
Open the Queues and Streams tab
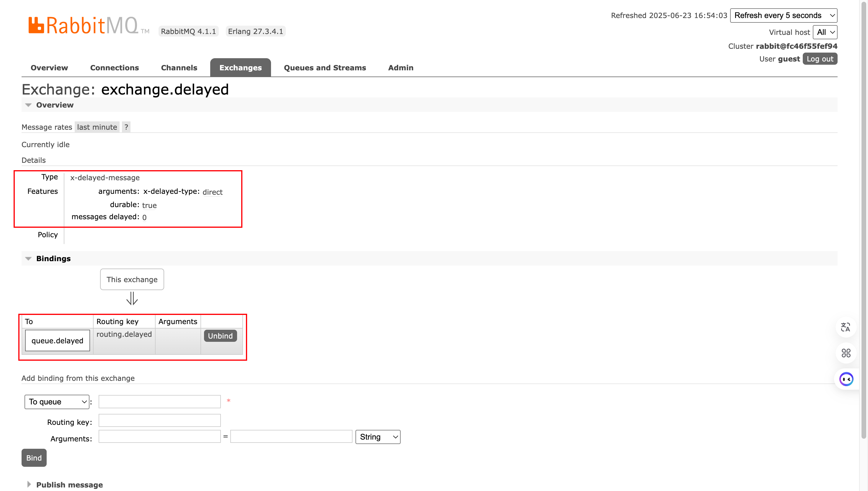[325, 68]
